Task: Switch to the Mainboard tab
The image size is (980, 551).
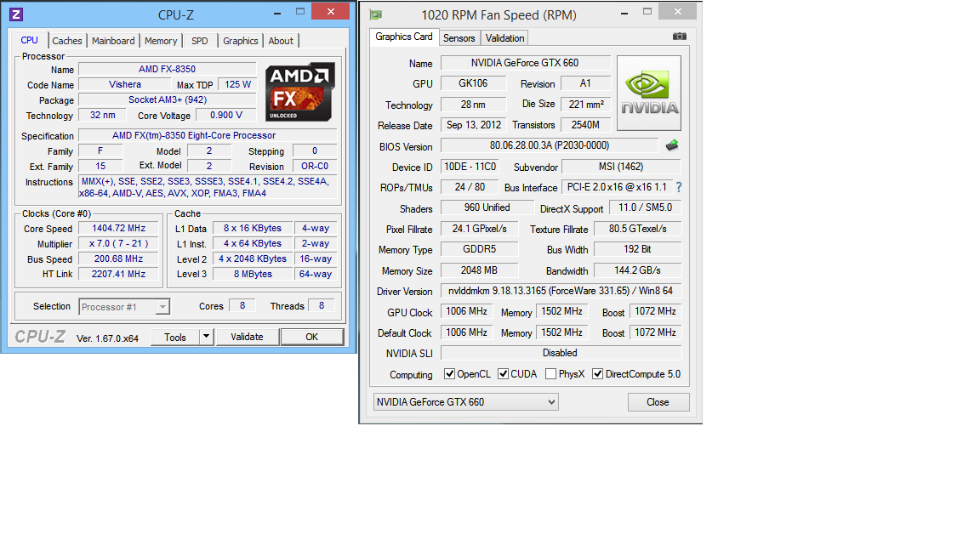Action: click(x=113, y=41)
